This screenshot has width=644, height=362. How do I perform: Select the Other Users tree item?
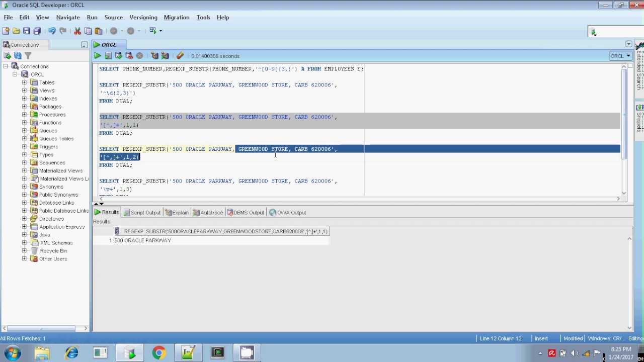pos(53,259)
